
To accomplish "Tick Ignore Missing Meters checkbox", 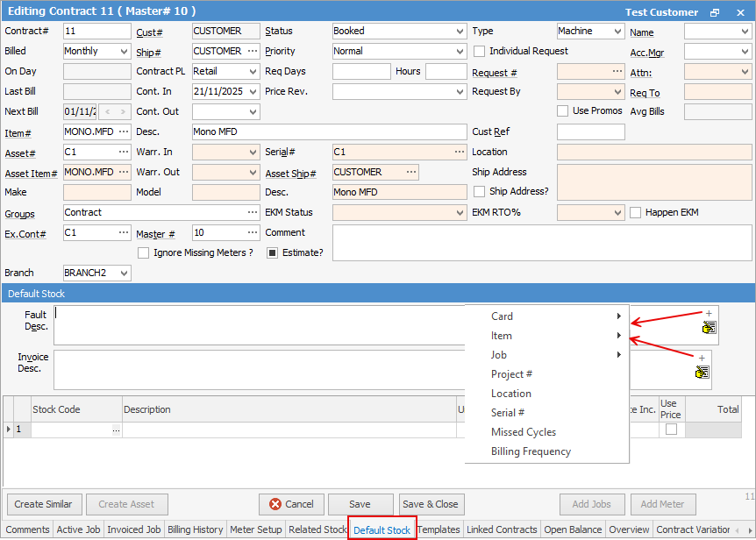I will (x=143, y=252).
